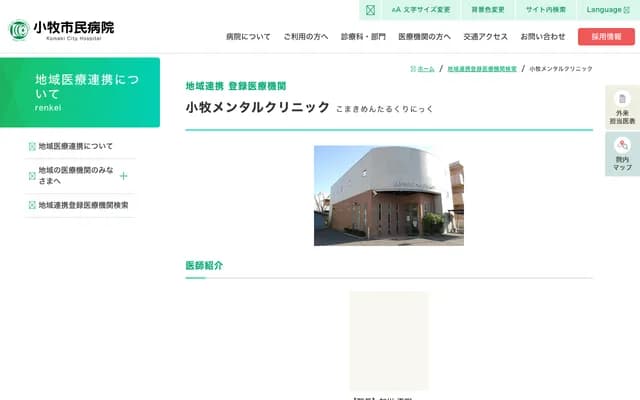This screenshot has height=400, width=640.
Task: Expand 地域の医療機関のみなさまへ with plus icon
Action: (x=124, y=176)
